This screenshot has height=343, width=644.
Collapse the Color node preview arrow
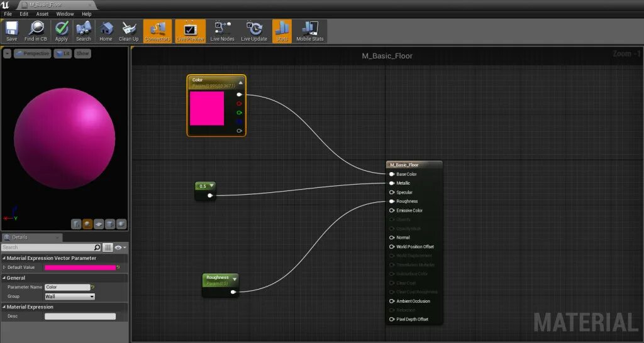tap(241, 82)
